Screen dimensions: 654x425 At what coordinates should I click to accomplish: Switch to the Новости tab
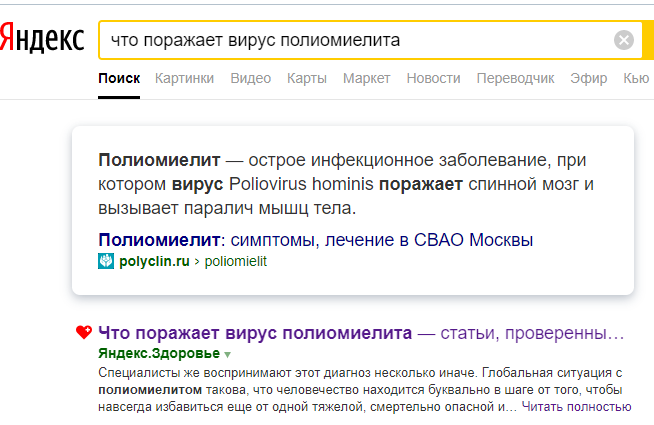coord(433,78)
